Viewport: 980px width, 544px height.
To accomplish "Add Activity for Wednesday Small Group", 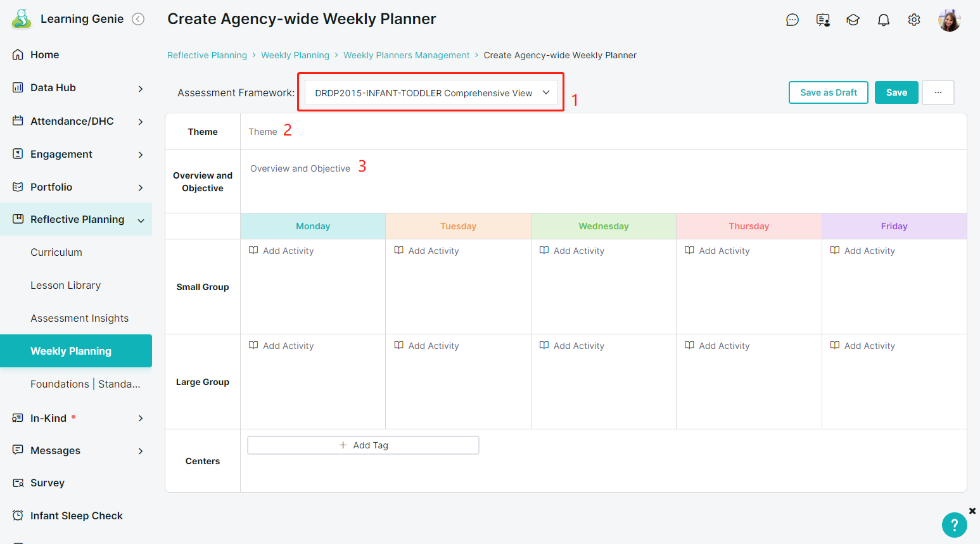I will tap(572, 251).
